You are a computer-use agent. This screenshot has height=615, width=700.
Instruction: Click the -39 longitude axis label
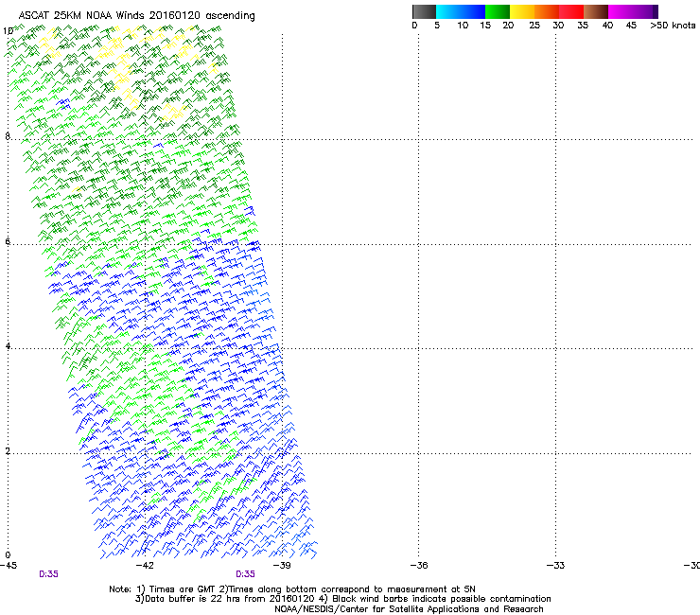[282, 566]
